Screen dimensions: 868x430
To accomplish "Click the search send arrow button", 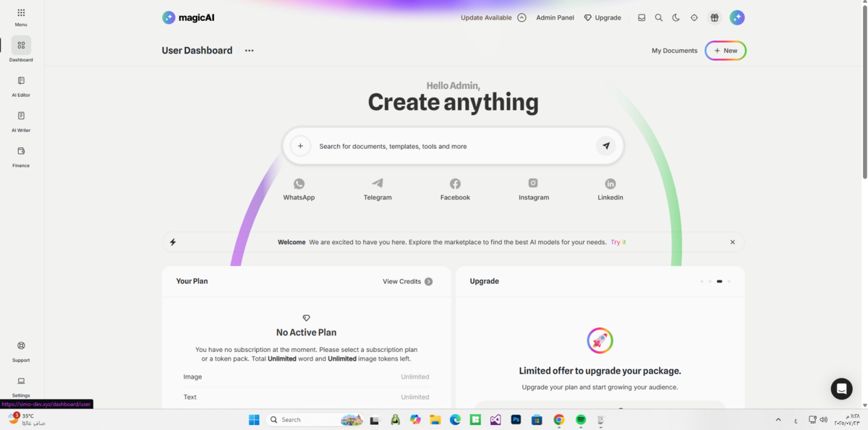I will click(x=605, y=146).
